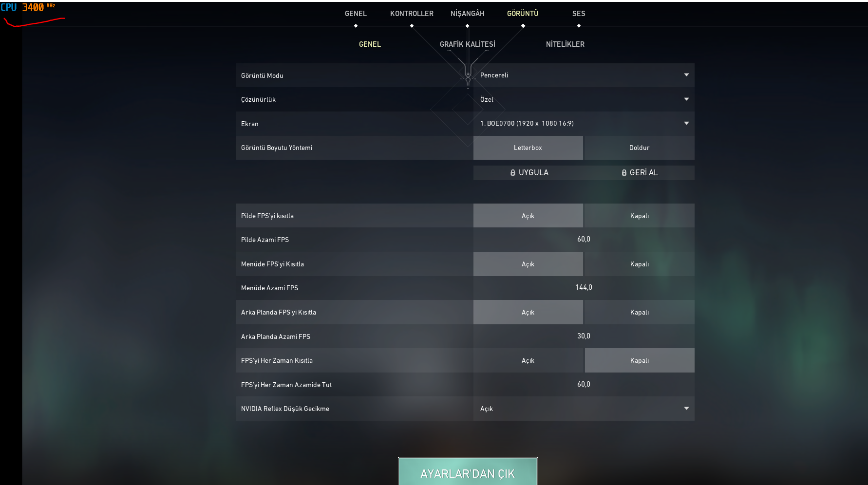
Task: Switch to the KONTROLLER tab
Action: (x=412, y=14)
